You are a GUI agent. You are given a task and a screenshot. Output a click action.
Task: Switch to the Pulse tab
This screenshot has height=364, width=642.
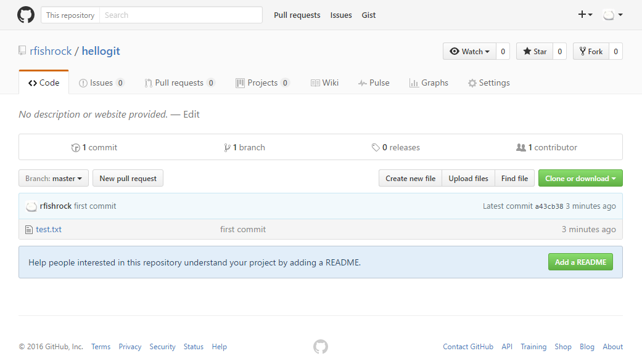[374, 83]
